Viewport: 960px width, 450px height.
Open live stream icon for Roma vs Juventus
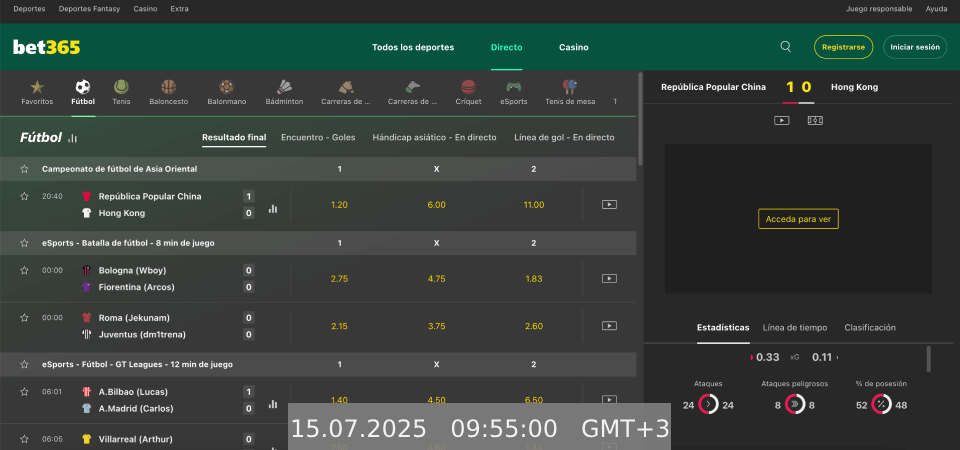coord(609,326)
